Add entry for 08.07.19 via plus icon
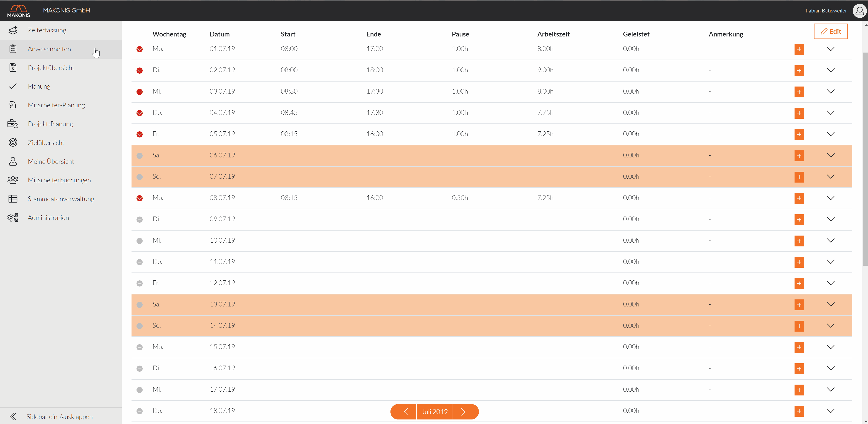The image size is (868, 424). [799, 198]
